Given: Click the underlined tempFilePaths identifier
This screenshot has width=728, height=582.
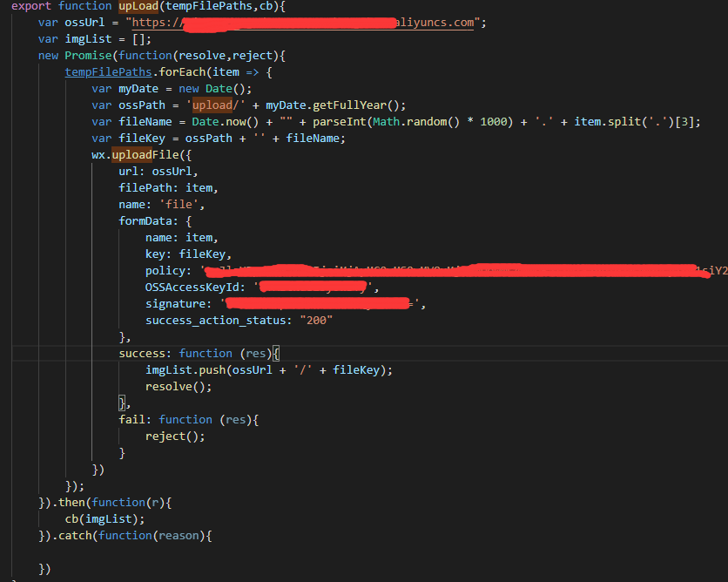Looking at the screenshot, I should (108, 72).
